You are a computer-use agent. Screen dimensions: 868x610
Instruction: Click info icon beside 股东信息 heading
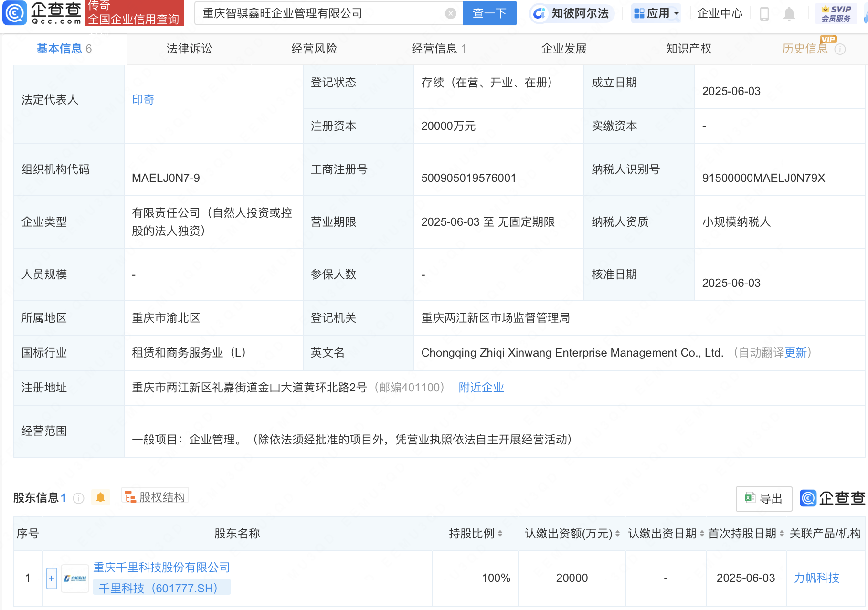pyautogui.click(x=79, y=498)
